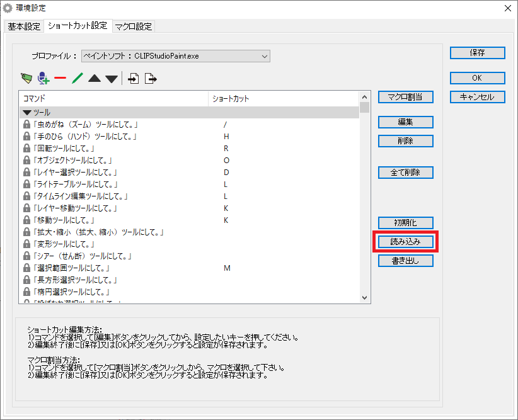
Task: Click the green tag icon in toolbar
Action: click(26, 79)
